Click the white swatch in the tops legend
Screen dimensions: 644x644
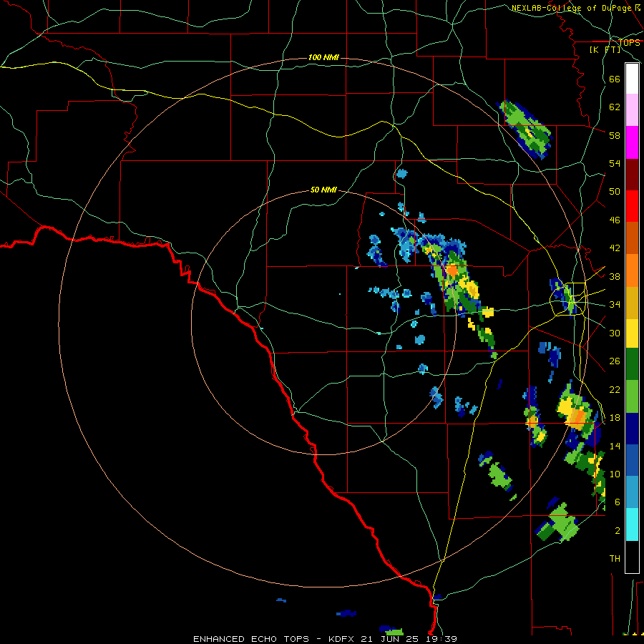[632, 79]
